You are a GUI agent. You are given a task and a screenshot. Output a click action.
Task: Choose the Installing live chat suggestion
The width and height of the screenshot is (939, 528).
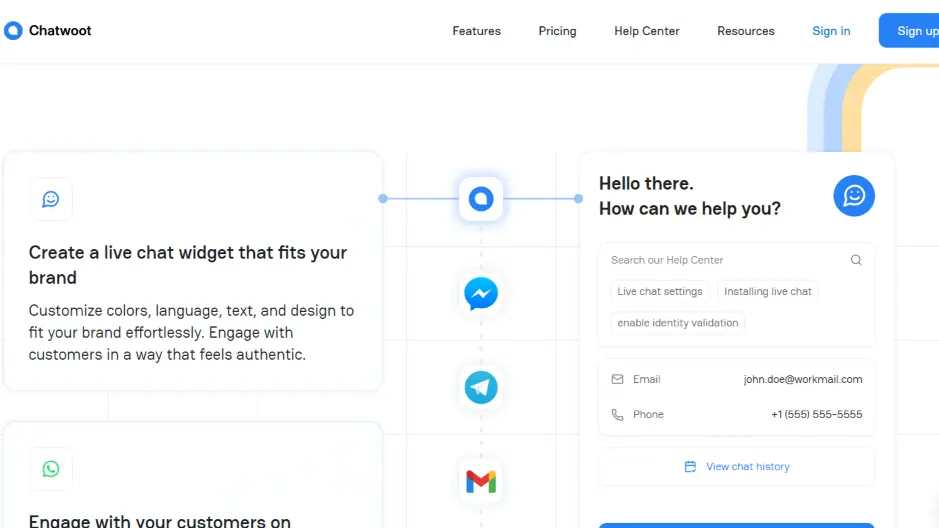[x=768, y=292]
